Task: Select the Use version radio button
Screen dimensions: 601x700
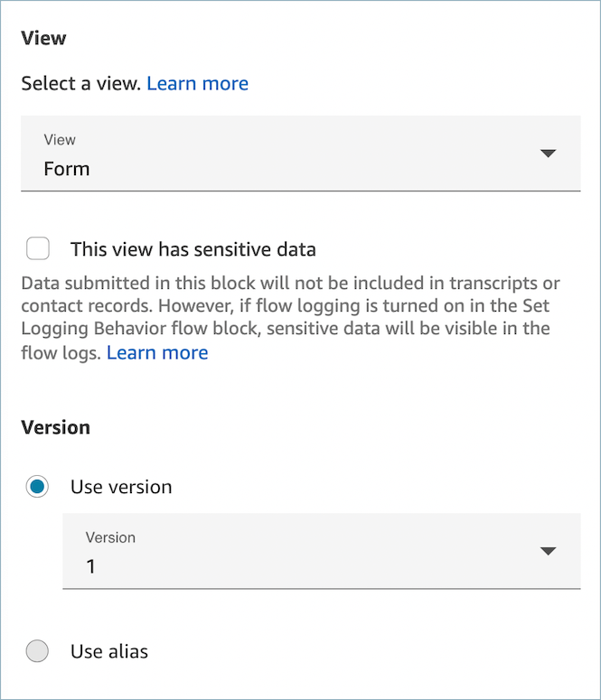Action: click(x=38, y=487)
